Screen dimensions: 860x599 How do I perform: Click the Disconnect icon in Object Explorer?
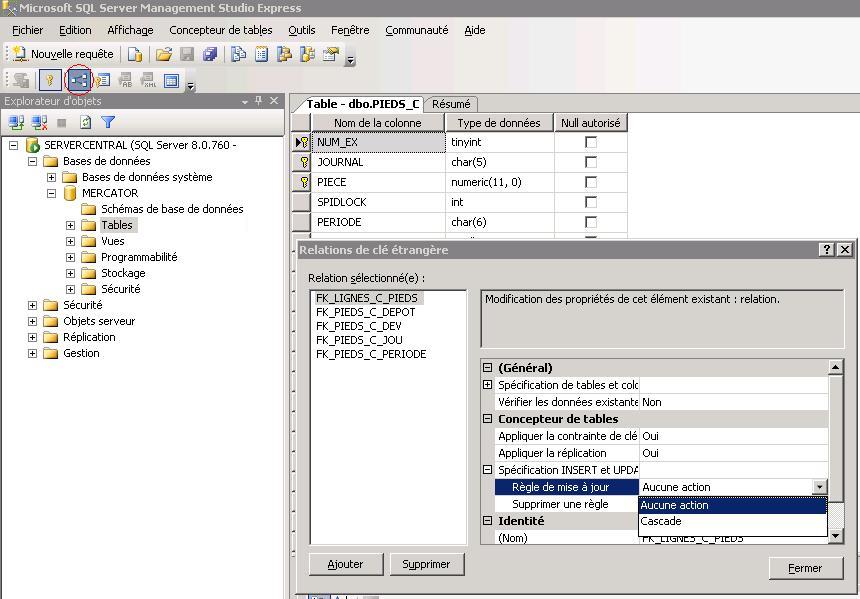[40, 122]
